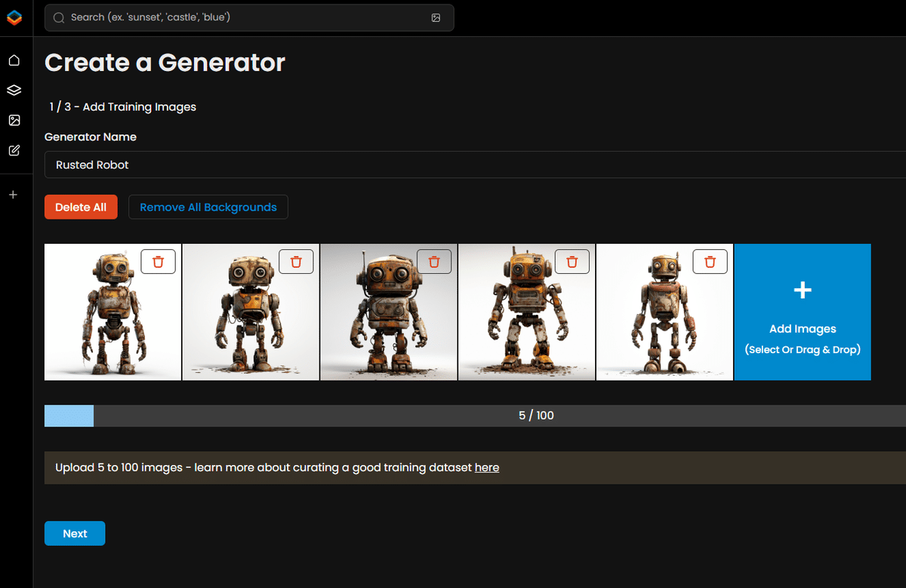
Task: Click the app logo in the sidebar
Action: 14,17
